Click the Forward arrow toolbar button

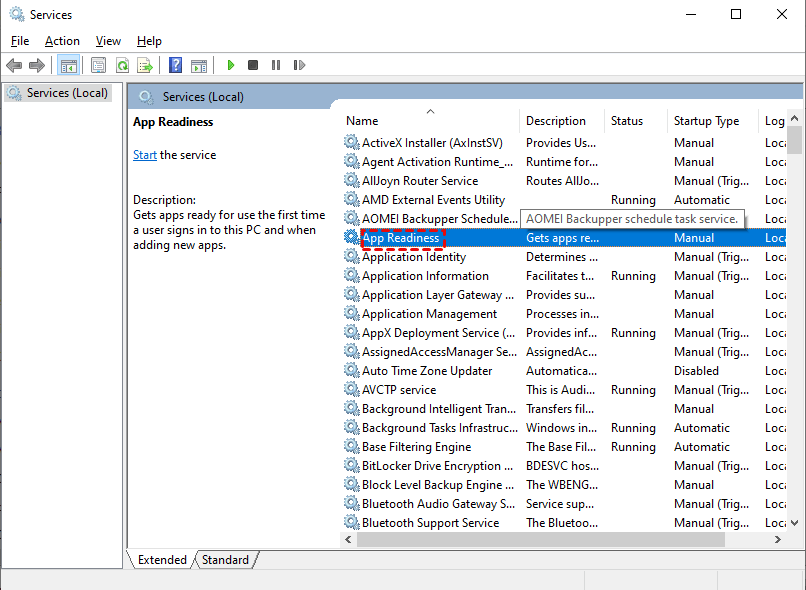pyautogui.click(x=37, y=65)
